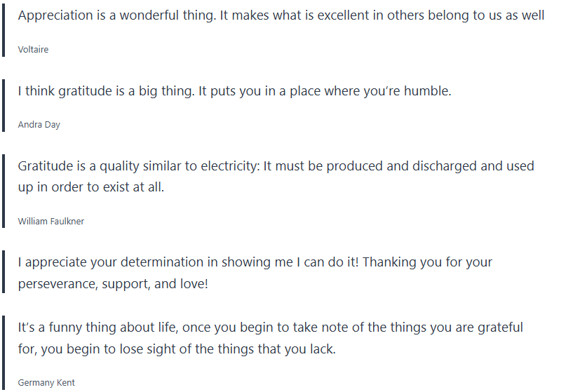Click the quote starting "Appreciation is a wonderful thing"
Viewport: 566px width, 392px height.
point(281,15)
